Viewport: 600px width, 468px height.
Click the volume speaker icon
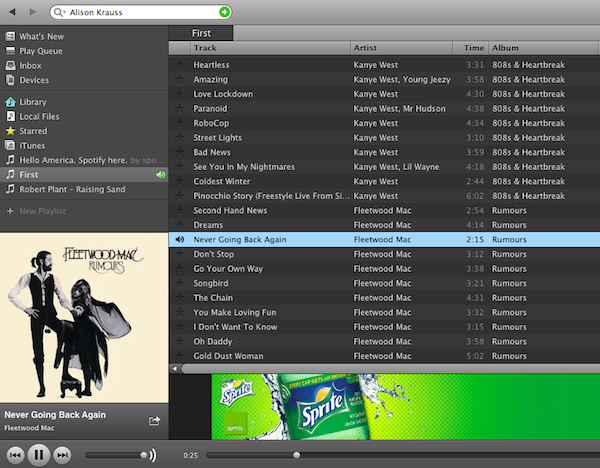point(153,455)
